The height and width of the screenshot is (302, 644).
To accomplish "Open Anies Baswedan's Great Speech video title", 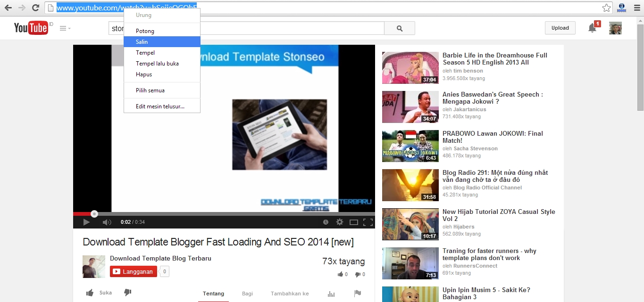I will point(493,98).
